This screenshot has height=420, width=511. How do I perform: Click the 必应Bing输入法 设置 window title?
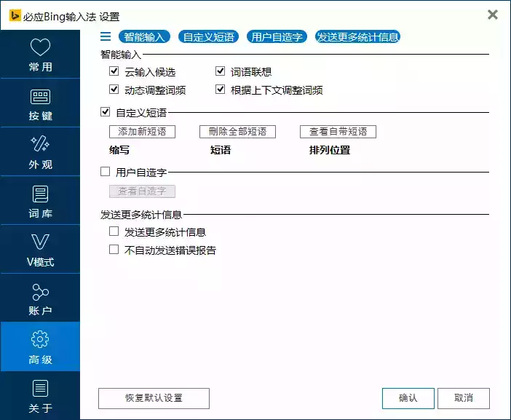point(71,16)
